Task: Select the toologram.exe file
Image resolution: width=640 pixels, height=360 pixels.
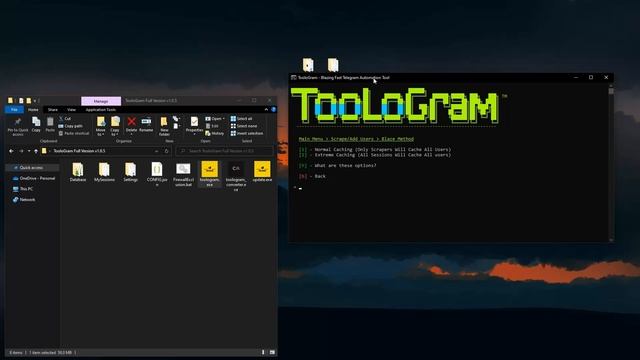Action: [209, 174]
